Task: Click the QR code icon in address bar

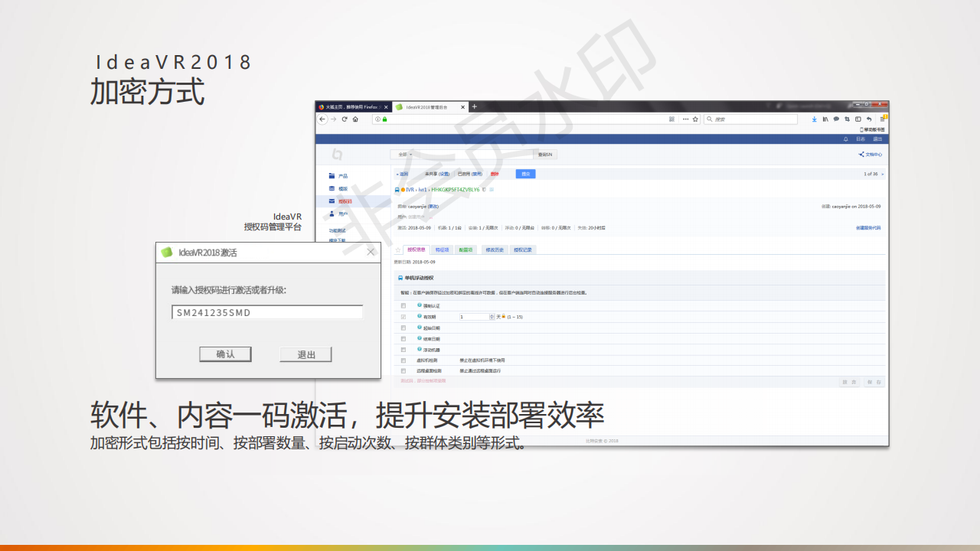Action: coord(671,119)
